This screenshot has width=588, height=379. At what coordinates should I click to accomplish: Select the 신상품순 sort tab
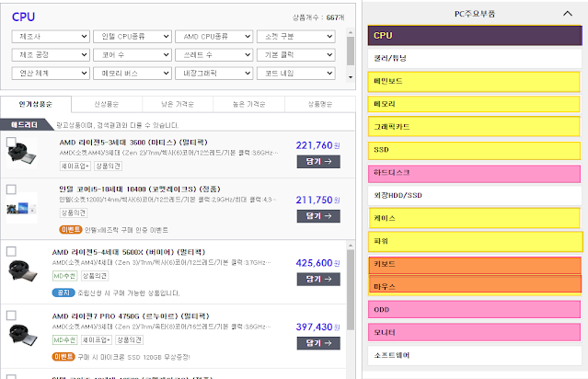107,104
